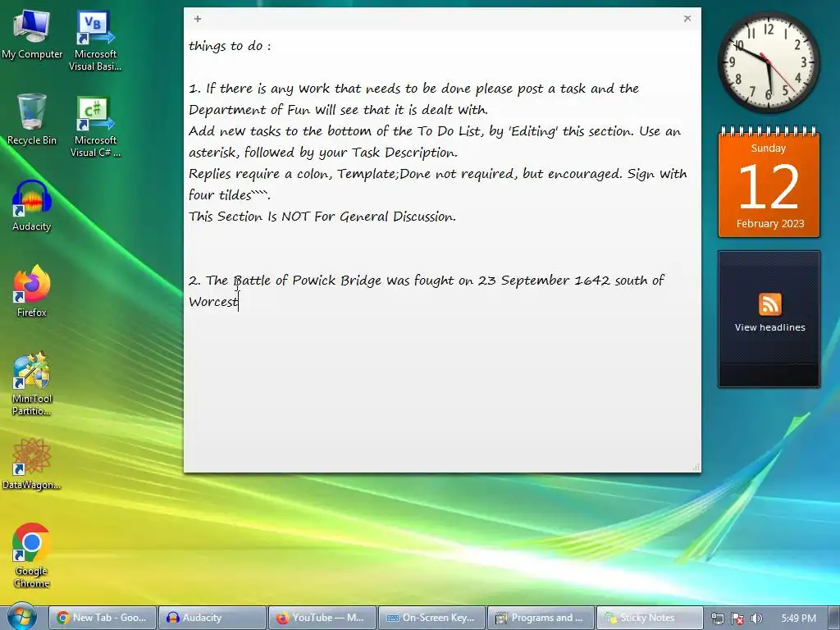The image size is (840, 630).
Task: Switch to Programs and Features taskbar button
Action: pos(541,618)
